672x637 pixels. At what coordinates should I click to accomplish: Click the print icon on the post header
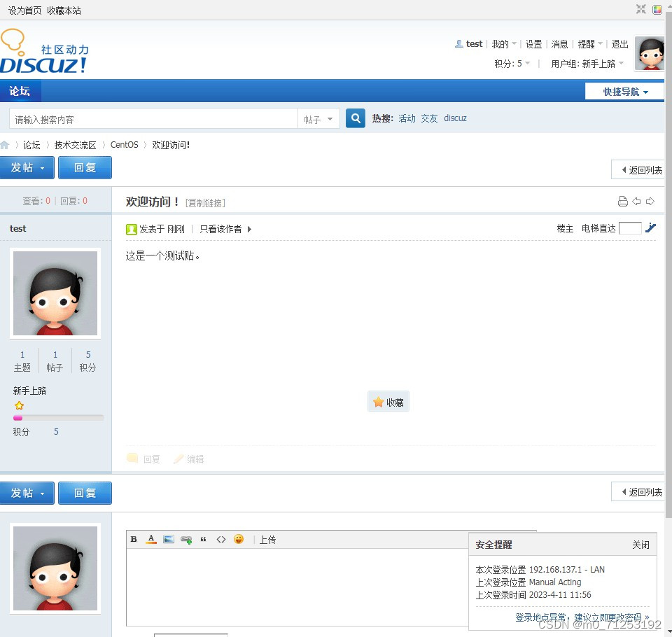pyautogui.click(x=622, y=201)
